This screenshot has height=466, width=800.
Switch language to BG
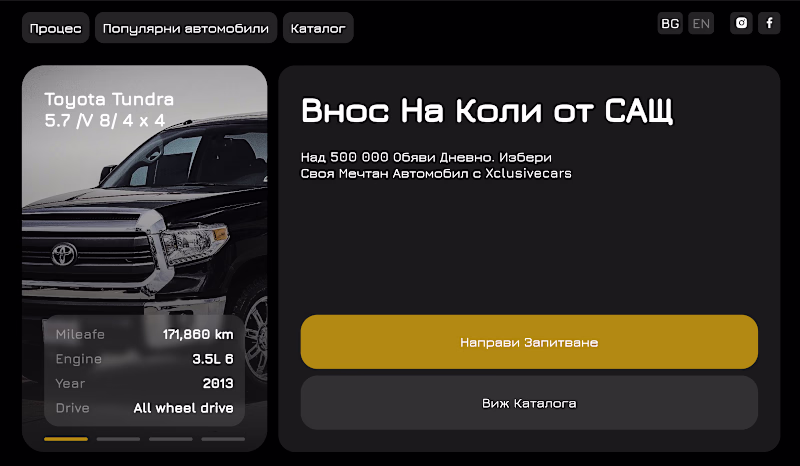pos(670,23)
